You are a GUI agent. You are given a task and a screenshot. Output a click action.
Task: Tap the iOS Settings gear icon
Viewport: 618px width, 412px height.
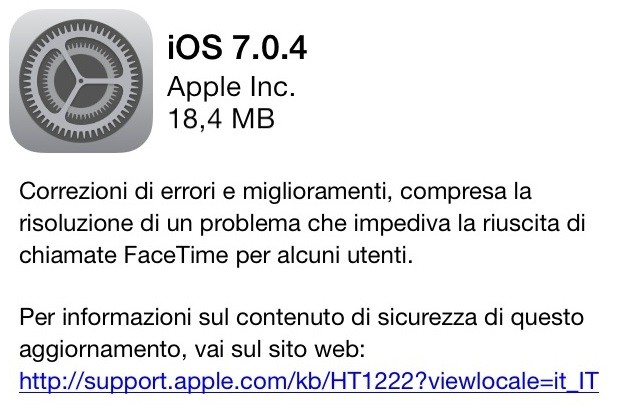point(81,81)
